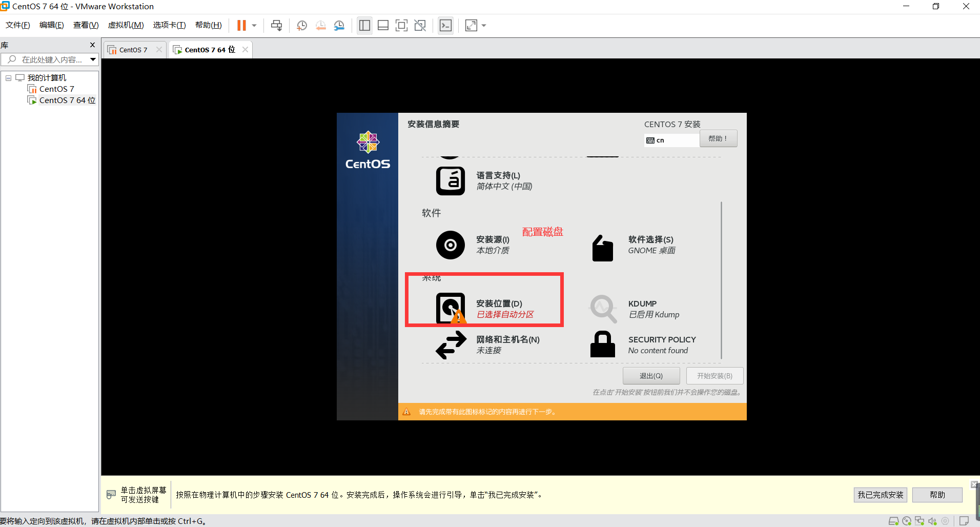Image resolution: width=980 pixels, height=527 pixels.
Task: Click the stretch guest display icon
Action: [471, 26]
